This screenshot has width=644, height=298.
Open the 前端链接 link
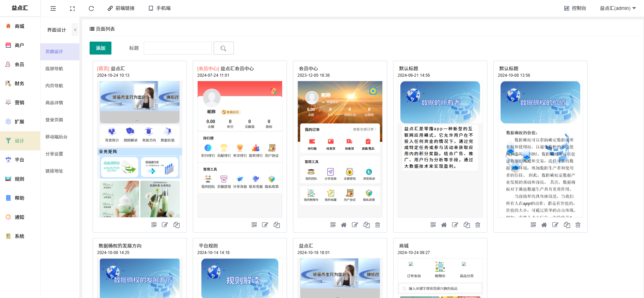pyautogui.click(x=121, y=8)
